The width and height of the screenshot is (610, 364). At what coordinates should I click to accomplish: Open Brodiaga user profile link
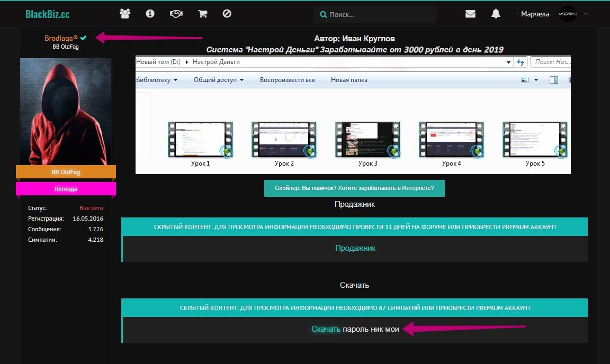click(61, 38)
